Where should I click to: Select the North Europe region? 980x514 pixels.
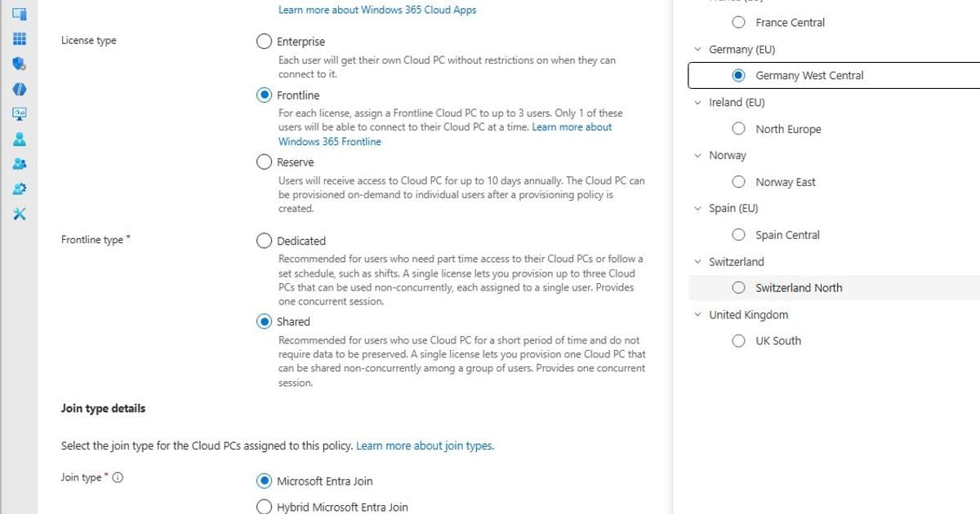[x=738, y=128]
